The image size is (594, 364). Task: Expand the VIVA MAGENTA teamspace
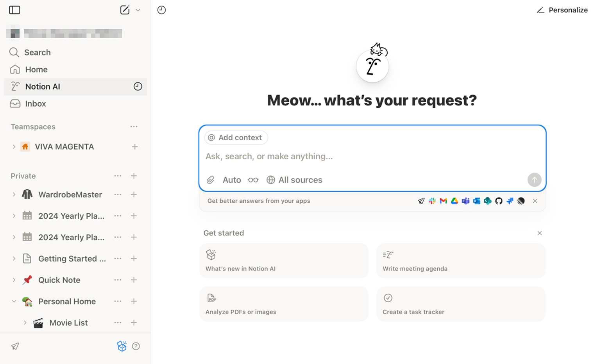pyautogui.click(x=14, y=147)
